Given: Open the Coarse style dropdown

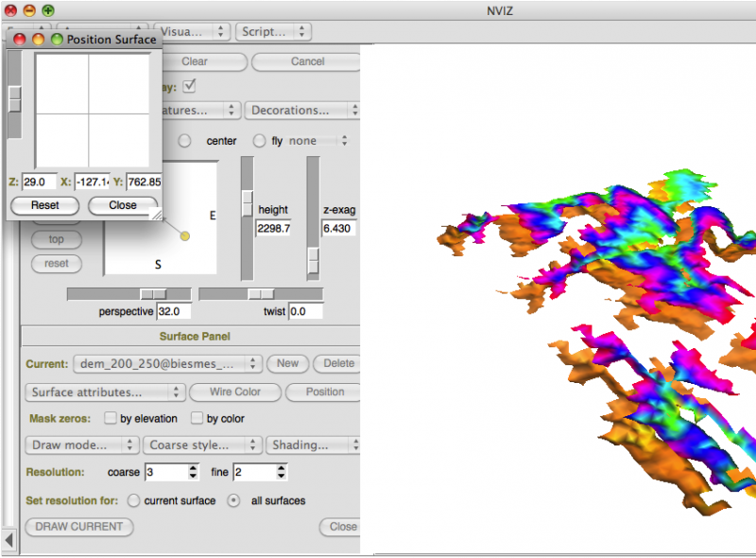Looking at the screenshot, I should coord(202,445).
